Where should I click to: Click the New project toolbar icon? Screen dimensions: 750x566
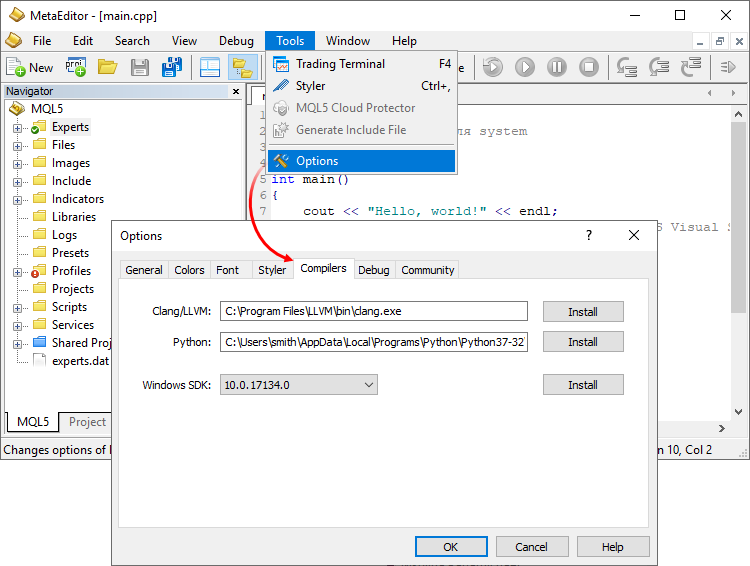pyautogui.click(x=76, y=67)
